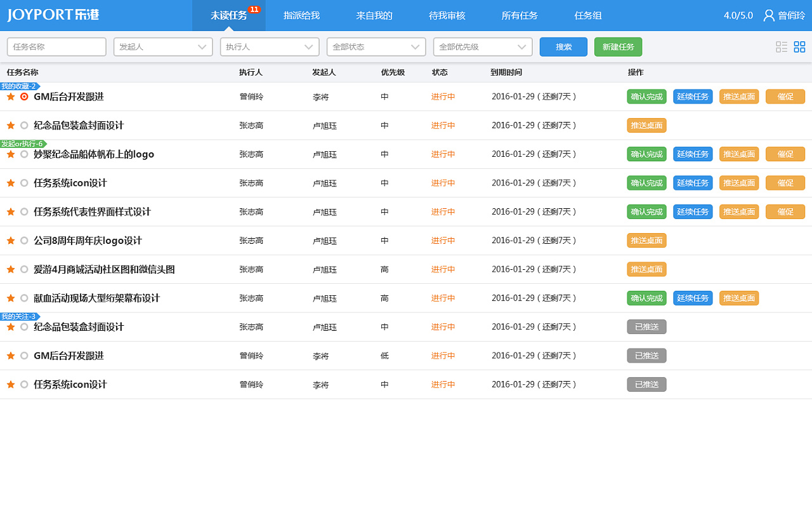Select radio circle for low-priority GM后台开发跟进
812x508 pixels.
click(24, 356)
